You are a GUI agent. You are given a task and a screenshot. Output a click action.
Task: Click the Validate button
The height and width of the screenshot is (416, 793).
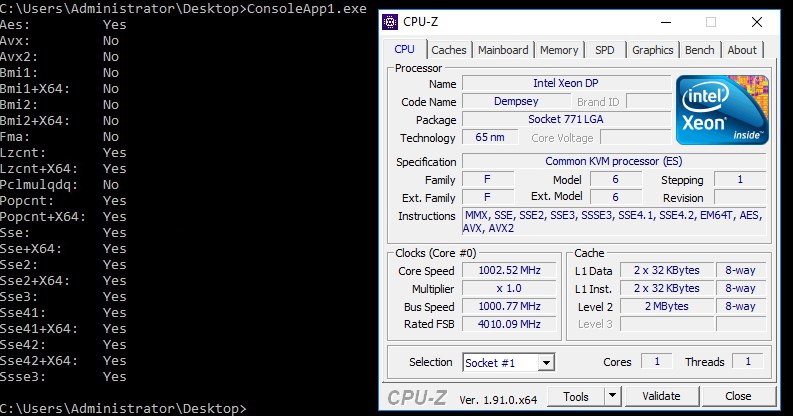click(x=662, y=396)
